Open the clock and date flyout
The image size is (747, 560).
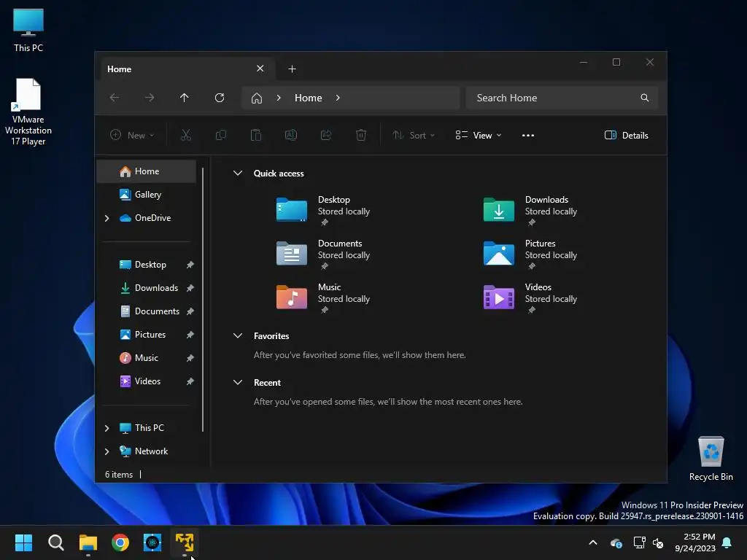click(x=695, y=542)
